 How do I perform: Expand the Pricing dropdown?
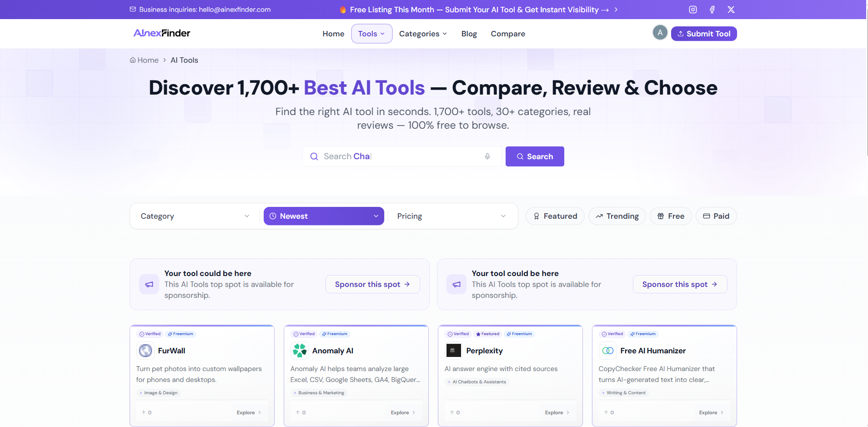point(451,216)
